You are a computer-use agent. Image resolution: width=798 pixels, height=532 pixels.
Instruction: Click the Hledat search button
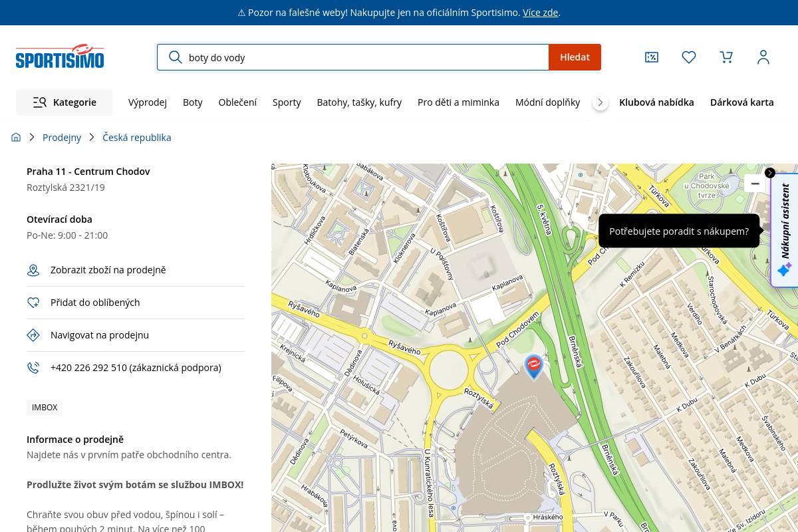(x=575, y=57)
